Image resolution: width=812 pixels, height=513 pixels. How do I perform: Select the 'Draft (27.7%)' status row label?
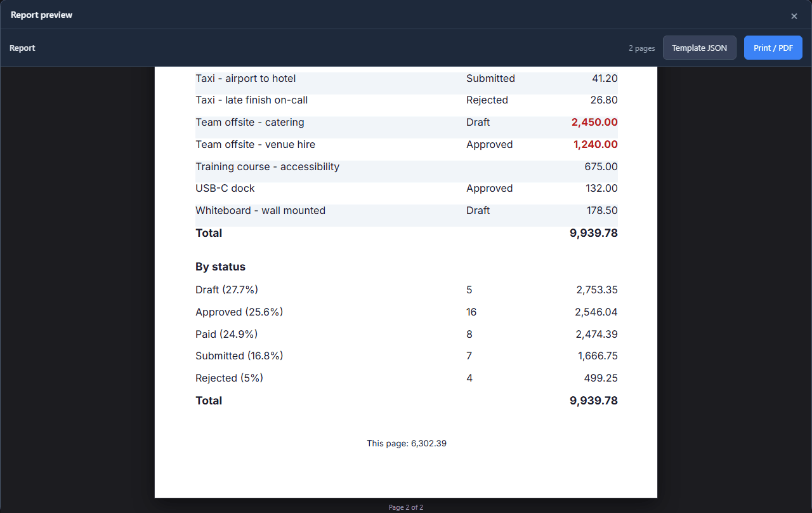[226, 290]
